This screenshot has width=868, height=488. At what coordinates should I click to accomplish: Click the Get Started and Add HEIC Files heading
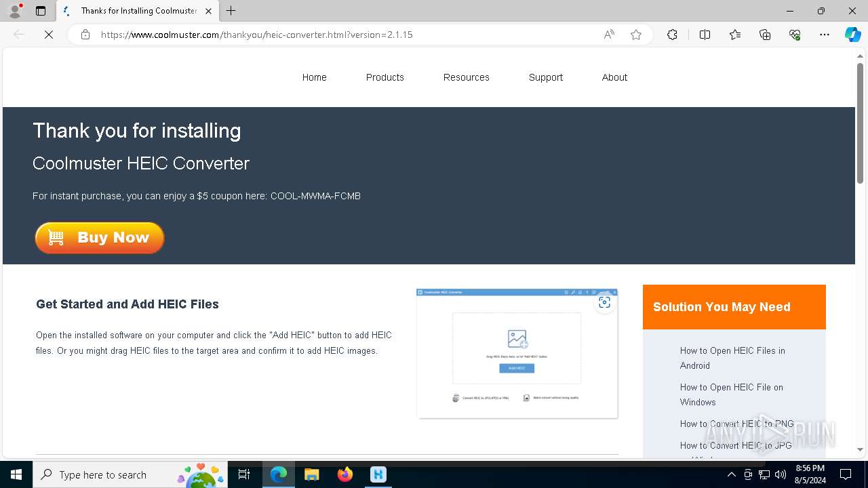pos(127,304)
